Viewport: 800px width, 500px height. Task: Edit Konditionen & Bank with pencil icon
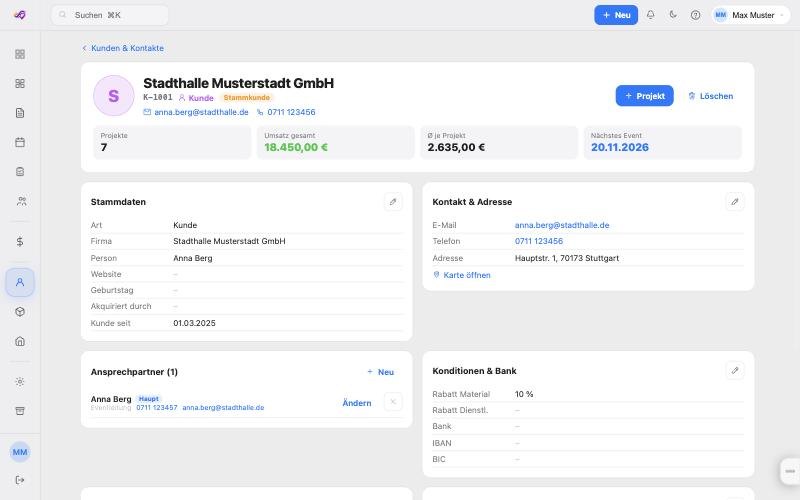(735, 370)
